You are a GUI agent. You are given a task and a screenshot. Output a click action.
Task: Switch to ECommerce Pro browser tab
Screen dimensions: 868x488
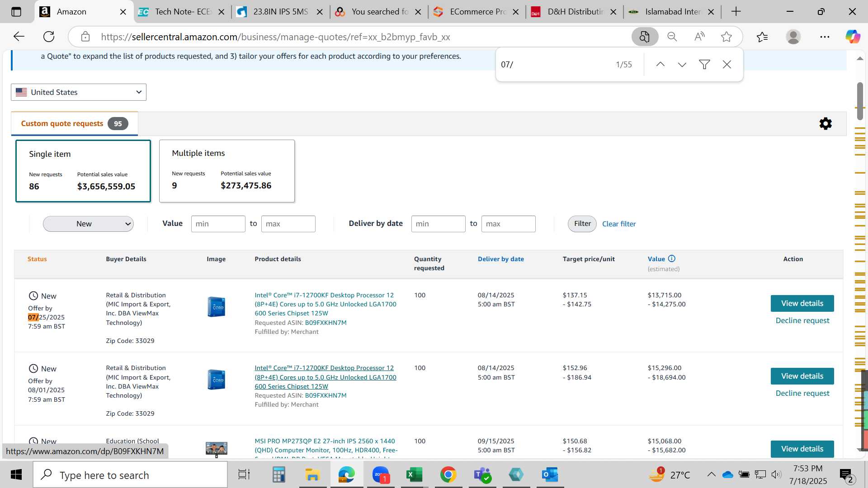click(x=477, y=12)
